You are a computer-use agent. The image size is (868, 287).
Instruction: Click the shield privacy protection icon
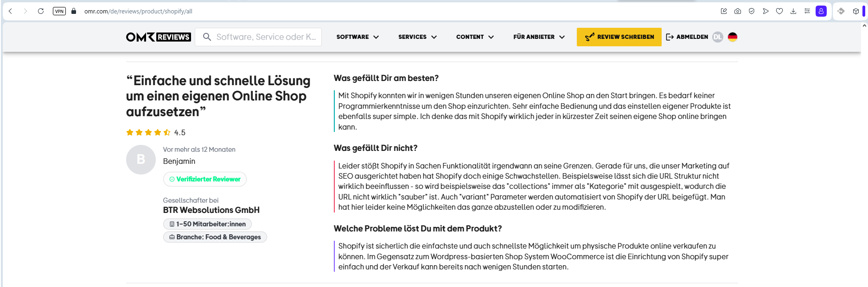752,11
